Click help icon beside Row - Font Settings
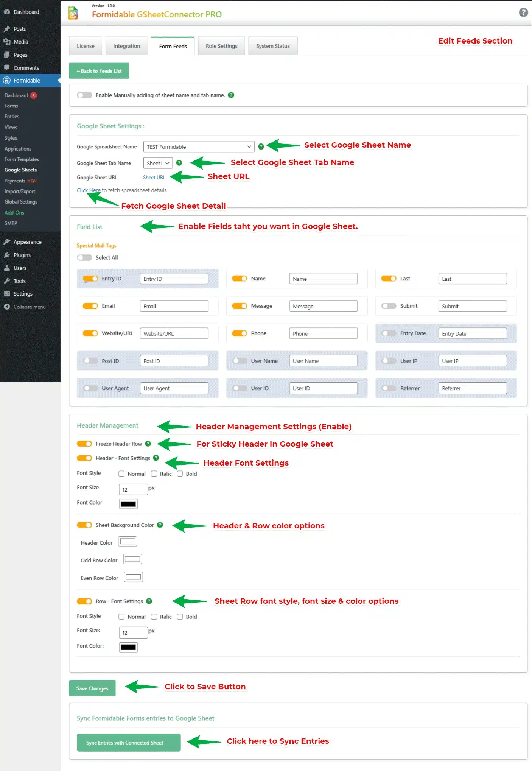This screenshot has width=532, height=771. point(149,601)
